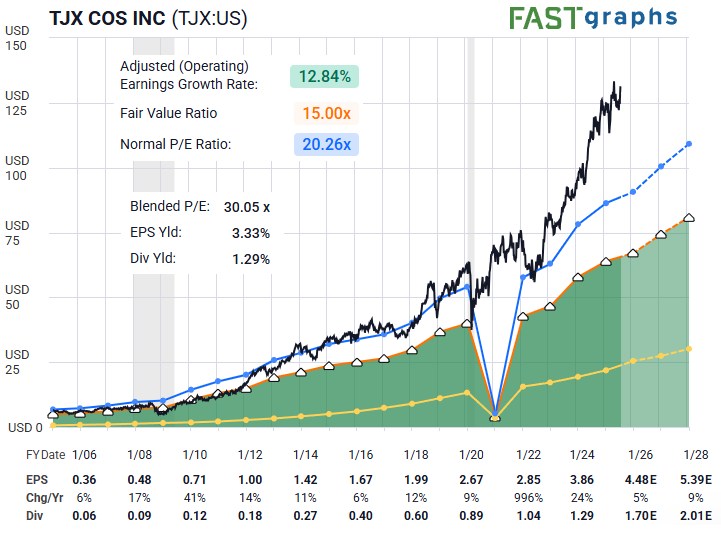The image size is (721, 536).
Task: Click the 1/06 fiscal year date
Action: coord(84,455)
